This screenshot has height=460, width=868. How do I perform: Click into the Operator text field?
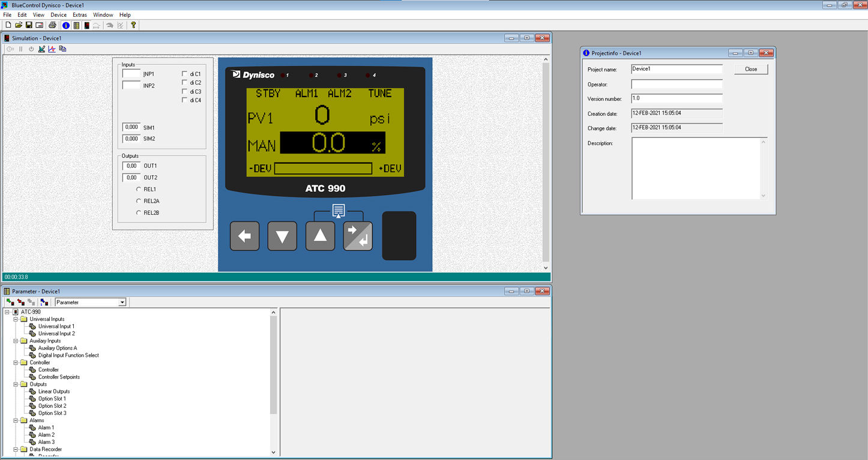[x=677, y=85]
